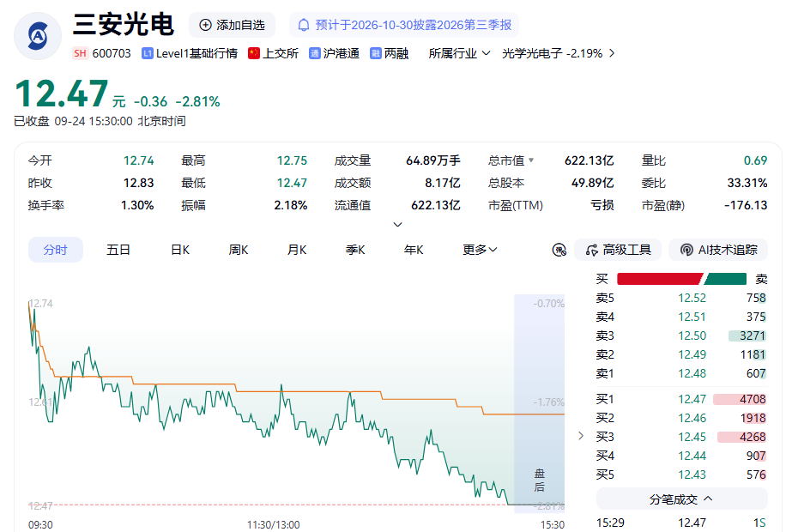Image resolution: width=792 pixels, height=532 pixels.
Task: Click the bell reminder icon
Action: pos(304,25)
